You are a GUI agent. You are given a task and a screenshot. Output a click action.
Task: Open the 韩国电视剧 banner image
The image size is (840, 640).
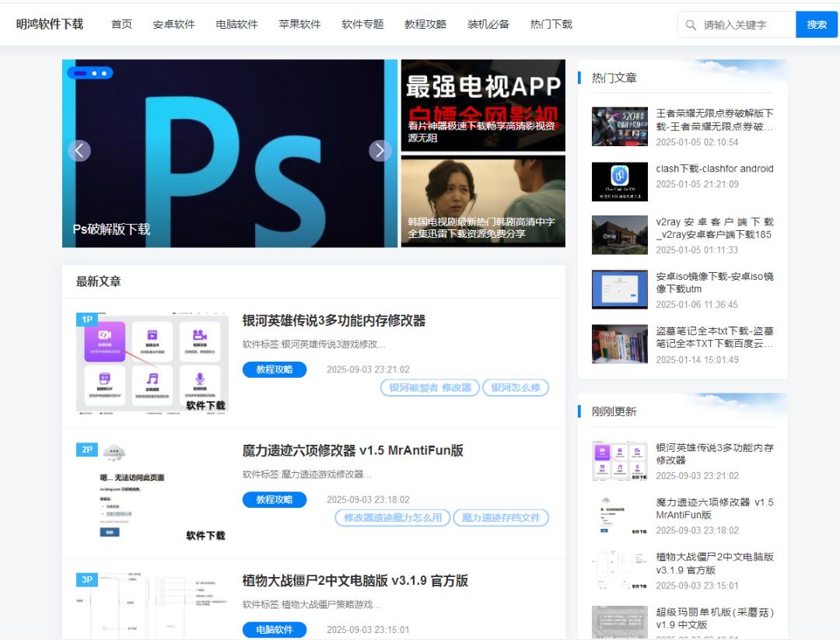483,201
